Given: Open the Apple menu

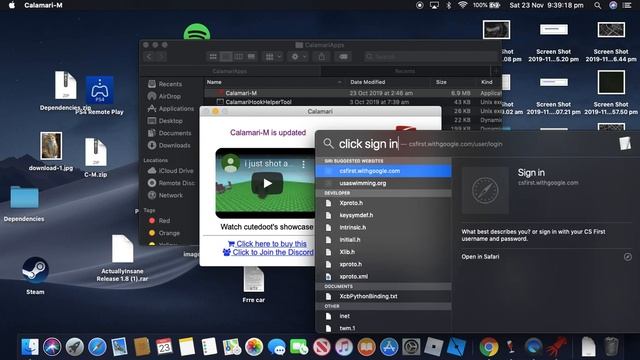Looking at the screenshot, I should click(x=12, y=5).
